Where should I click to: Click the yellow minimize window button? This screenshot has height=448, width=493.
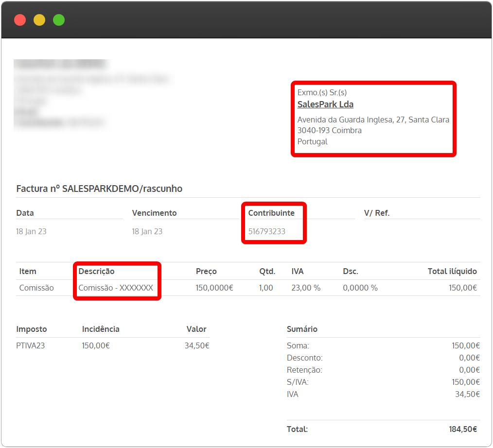pyautogui.click(x=39, y=20)
